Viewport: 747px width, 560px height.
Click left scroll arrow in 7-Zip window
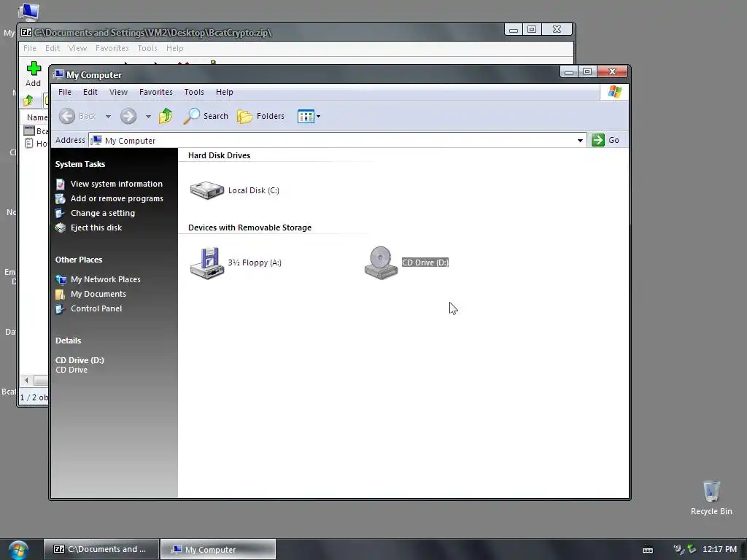click(x=27, y=380)
